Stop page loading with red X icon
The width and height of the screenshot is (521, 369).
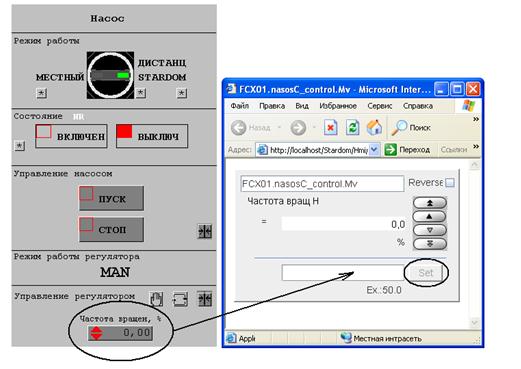pyautogui.click(x=330, y=128)
